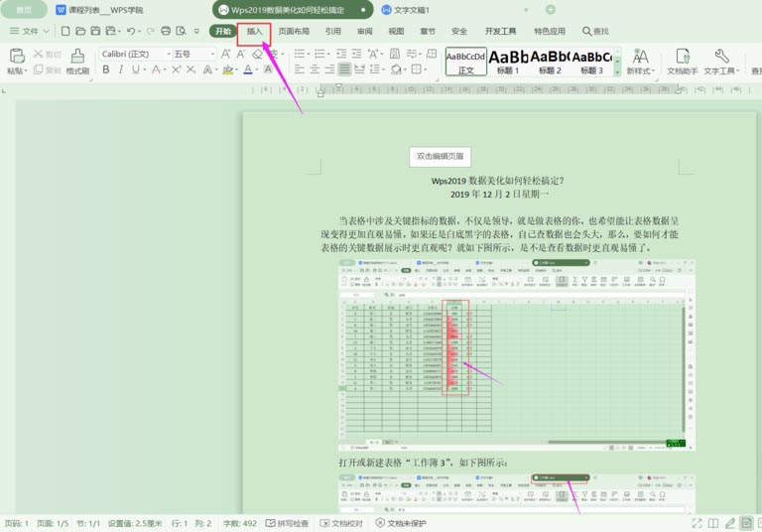This screenshot has height=532, width=762.
Task: Click the Save disk icon
Action: click(x=95, y=31)
